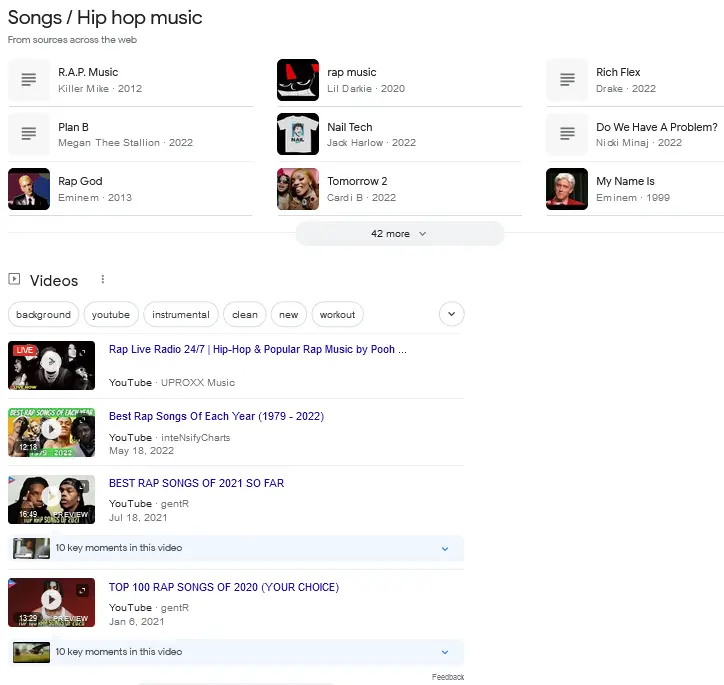
Task: Click the key moments preview thumbnail for 2021 video
Action: pos(31,548)
